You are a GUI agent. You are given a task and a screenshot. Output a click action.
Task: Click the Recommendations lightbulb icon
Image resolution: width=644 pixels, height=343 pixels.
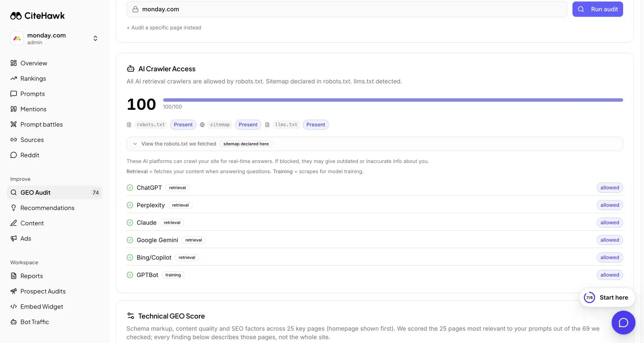pyautogui.click(x=14, y=208)
